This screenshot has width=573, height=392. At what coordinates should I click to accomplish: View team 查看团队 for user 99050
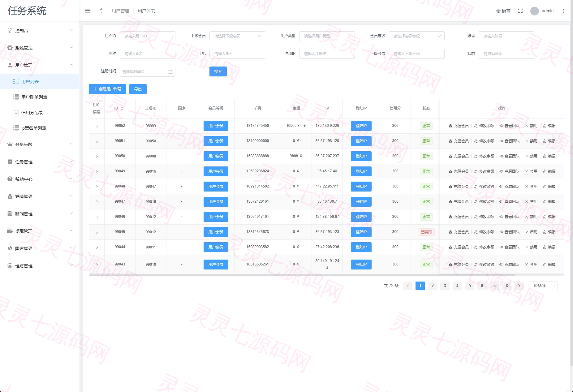click(x=510, y=156)
